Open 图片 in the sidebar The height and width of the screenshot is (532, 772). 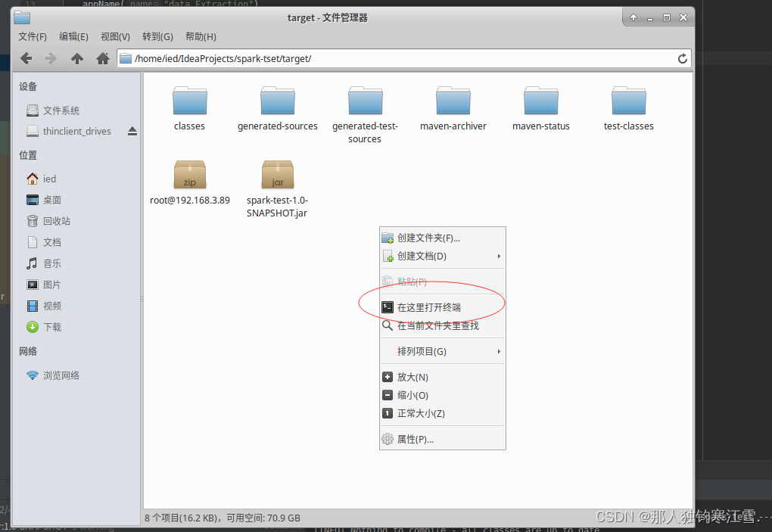tap(44, 285)
